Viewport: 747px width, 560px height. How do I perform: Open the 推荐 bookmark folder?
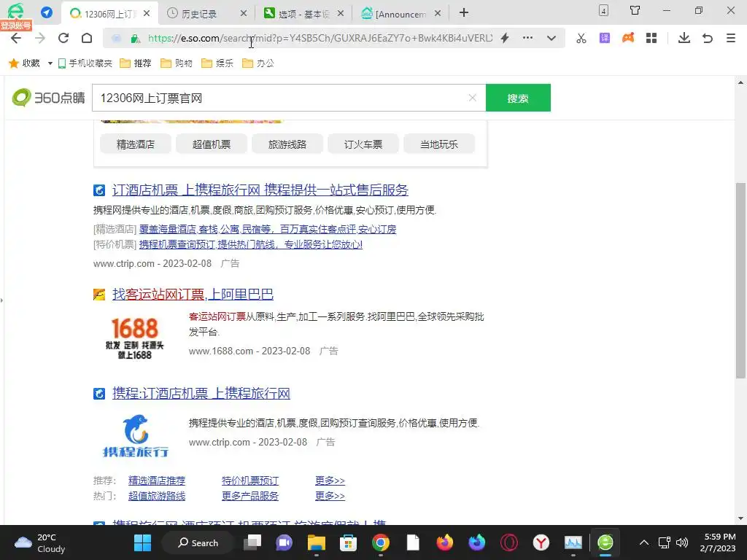[x=136, y=63]
